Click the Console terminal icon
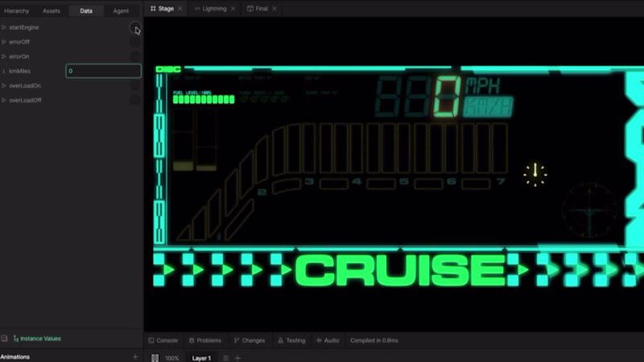This screenshot has width=644, height=362. click(x=151, y=340)
